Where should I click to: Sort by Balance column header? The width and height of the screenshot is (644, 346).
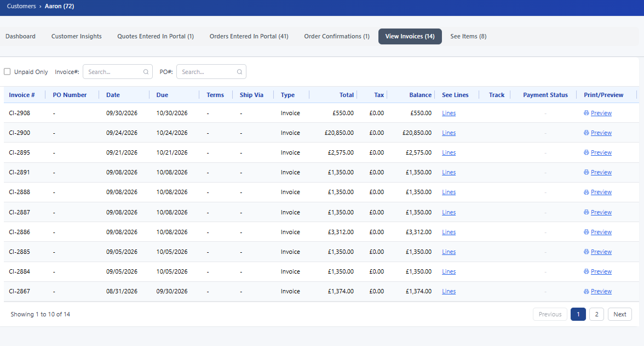(420, 95)
